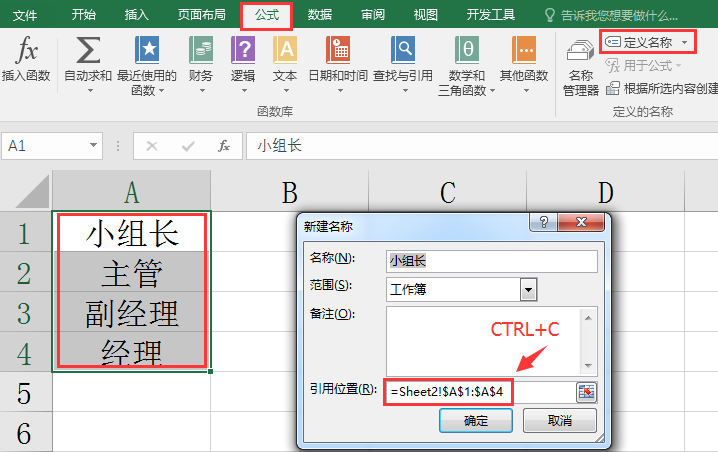Image resolution: width=718 pixels, height=452 pixels.
Task: Switch to the View (视图) tab
Action: [425, 15]
